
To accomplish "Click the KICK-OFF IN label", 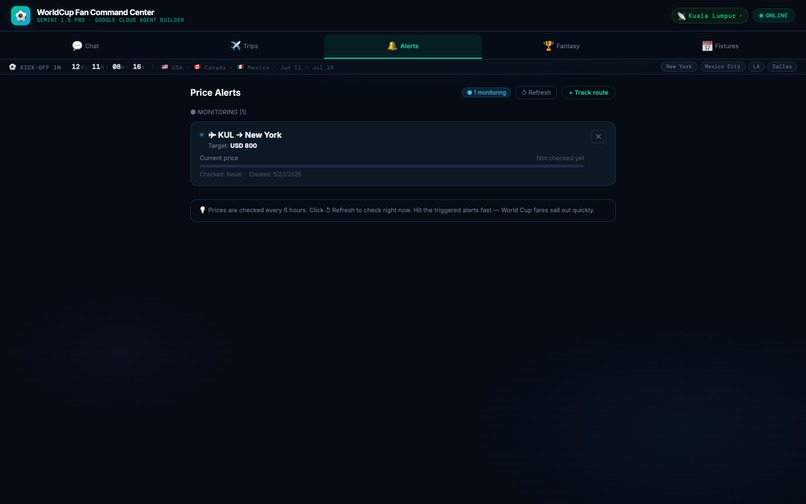I will click(41, 67).
